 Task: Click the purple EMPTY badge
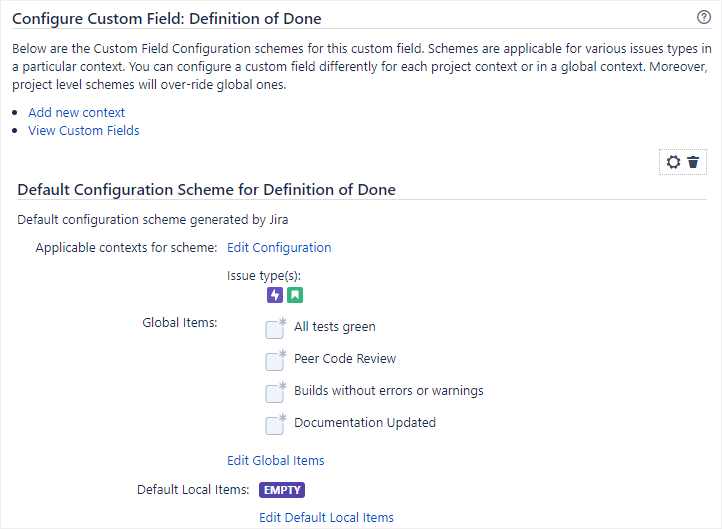pyautogui.click(x=282, y=490)
